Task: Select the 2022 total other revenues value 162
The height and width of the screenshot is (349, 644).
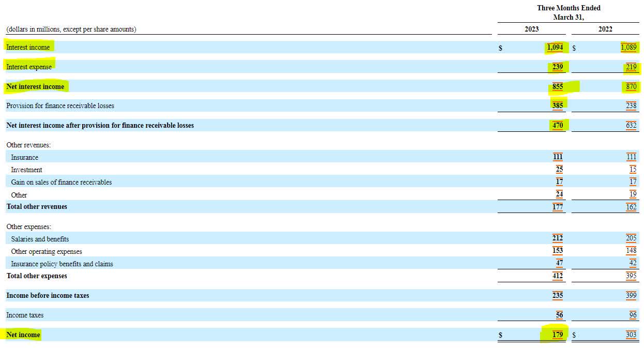Action: [631, 207]
